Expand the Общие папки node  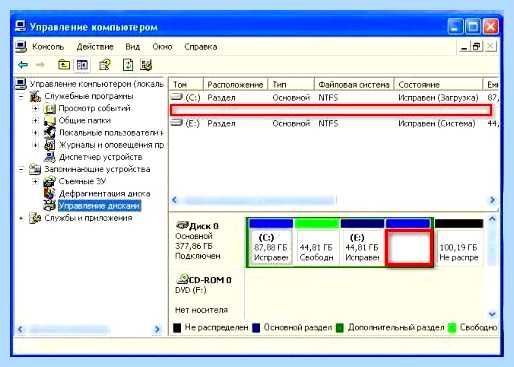[35, 121]
